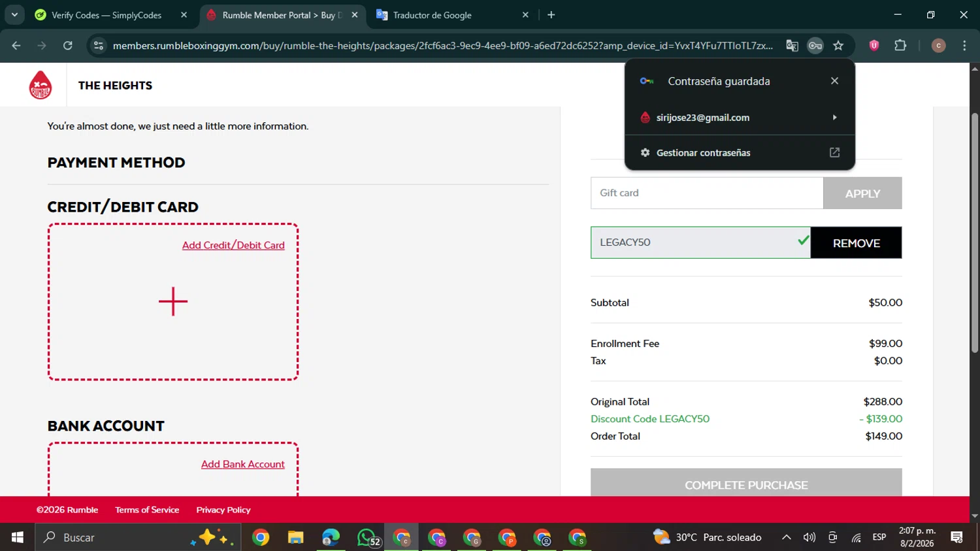This screenshot has height=551, width=980.
Task: Open the Add Credit/Debit Card link
Action: point(233,245)
